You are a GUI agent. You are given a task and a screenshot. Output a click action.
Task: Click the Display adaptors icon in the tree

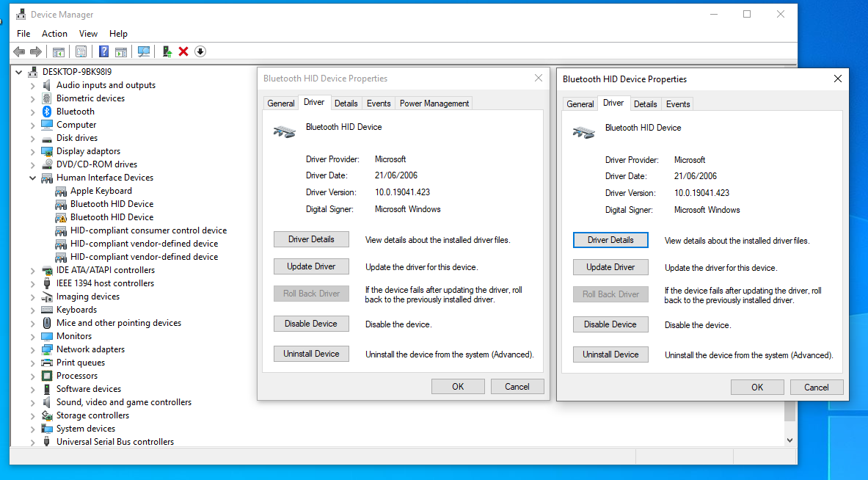[47, 151]
